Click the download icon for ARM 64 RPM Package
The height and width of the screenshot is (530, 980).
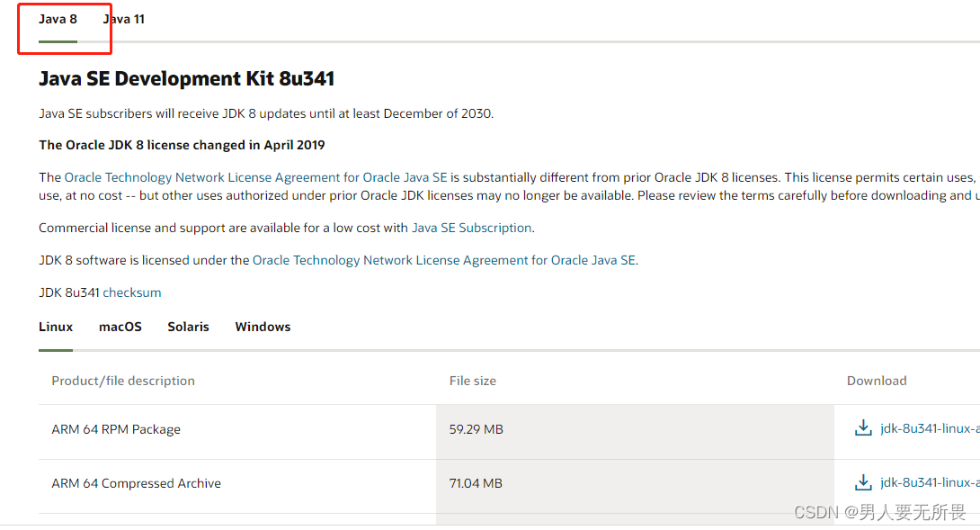pos(863,428)
